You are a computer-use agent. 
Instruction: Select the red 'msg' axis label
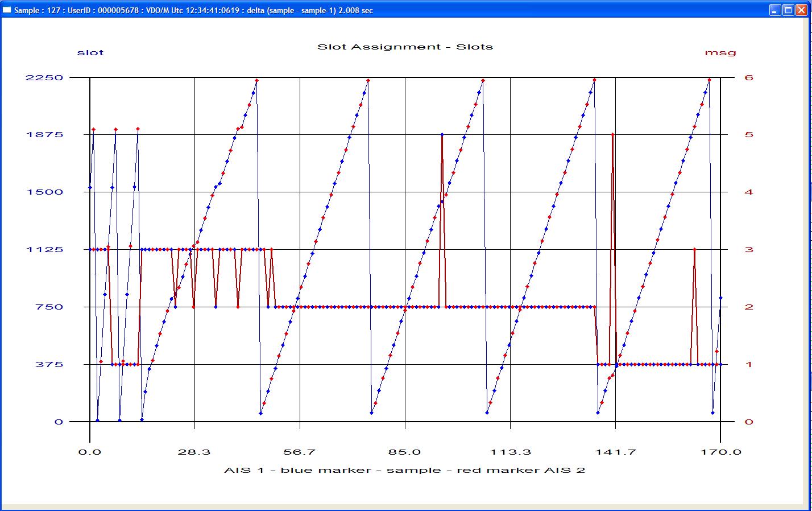pyautogui.click(x=720, y=52)
